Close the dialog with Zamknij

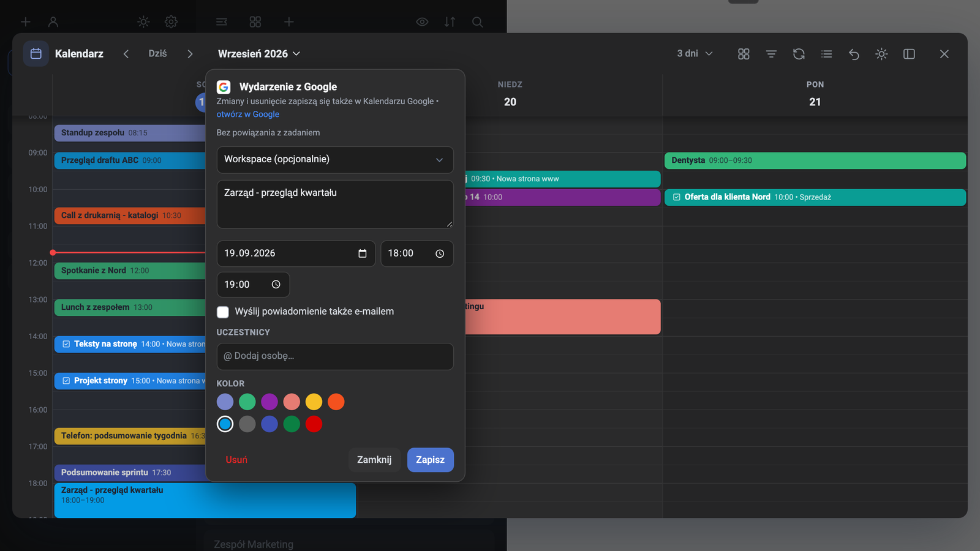pyautogui.click(x=374, y=460)
